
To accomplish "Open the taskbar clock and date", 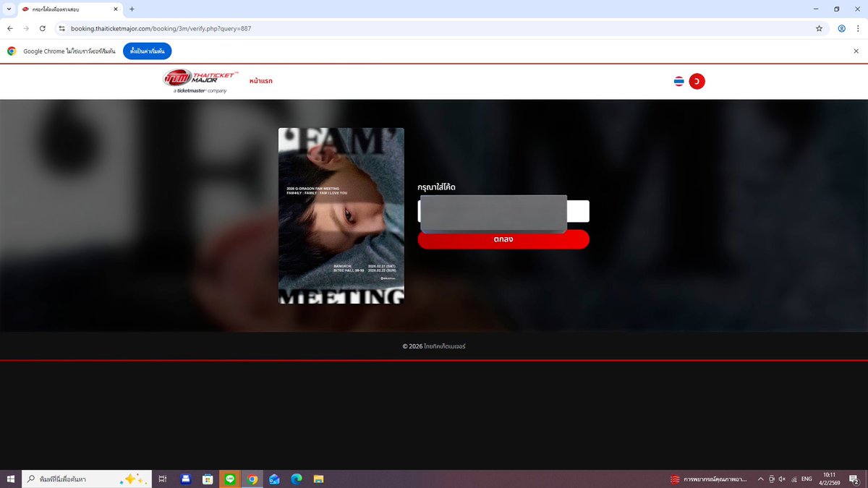I will pyautogui.click(x=829, y=479).
